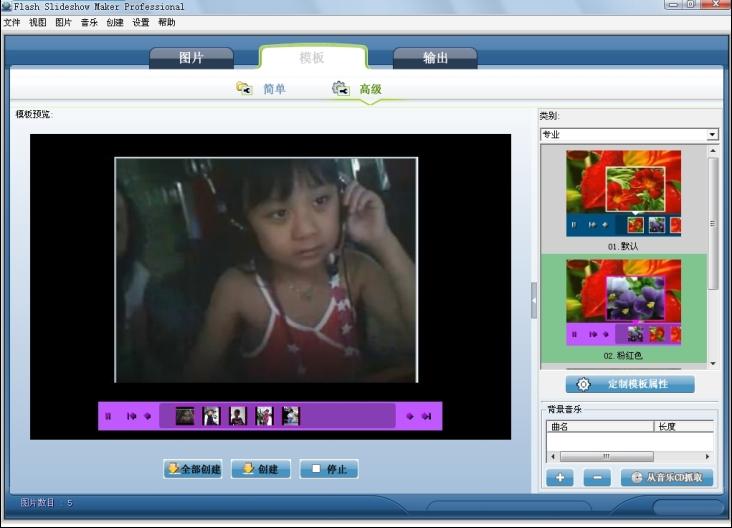Click the 全部创建 button
This screenshot has width=732, height=528.
click(193, 469)
